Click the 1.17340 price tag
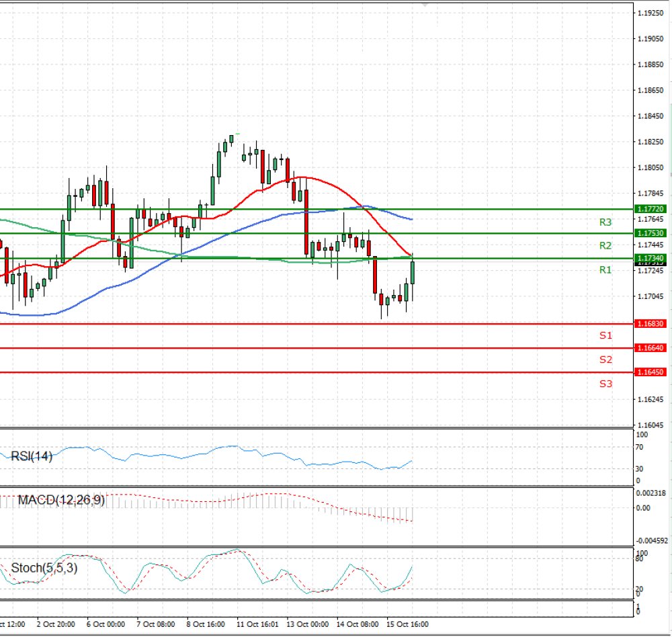Viewport: 672px width, 637px height. pos(650,258)
